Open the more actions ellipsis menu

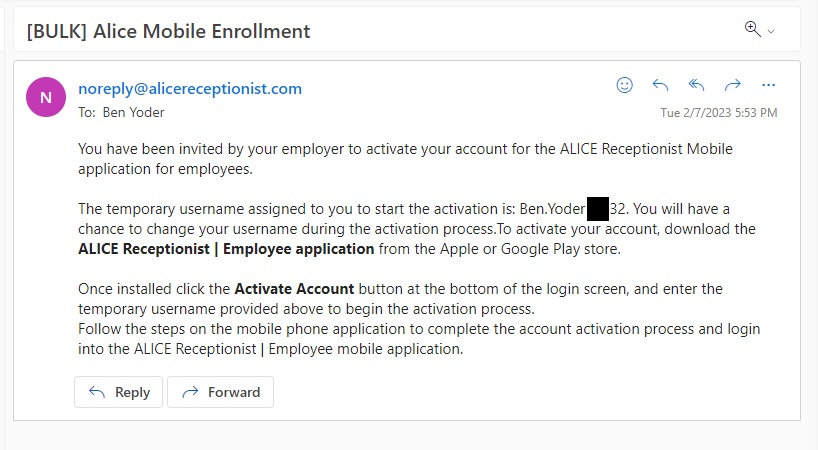point(768,85)
